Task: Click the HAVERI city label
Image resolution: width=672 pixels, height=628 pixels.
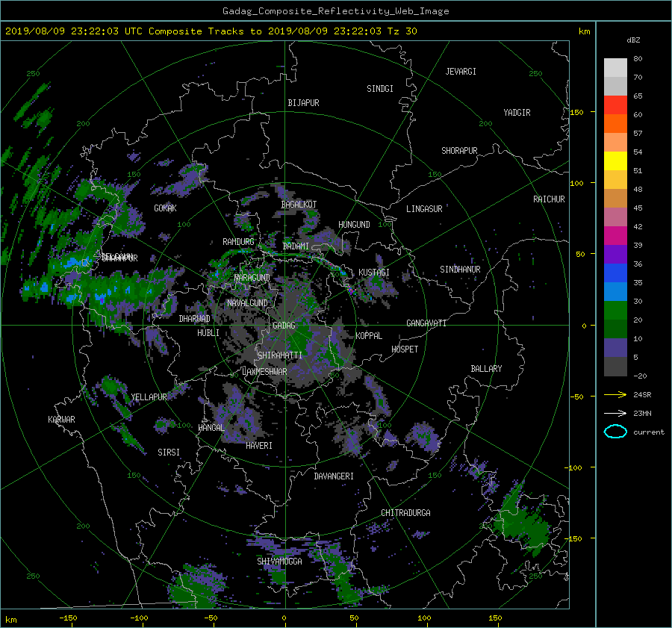Action: (x=259, y=446)
